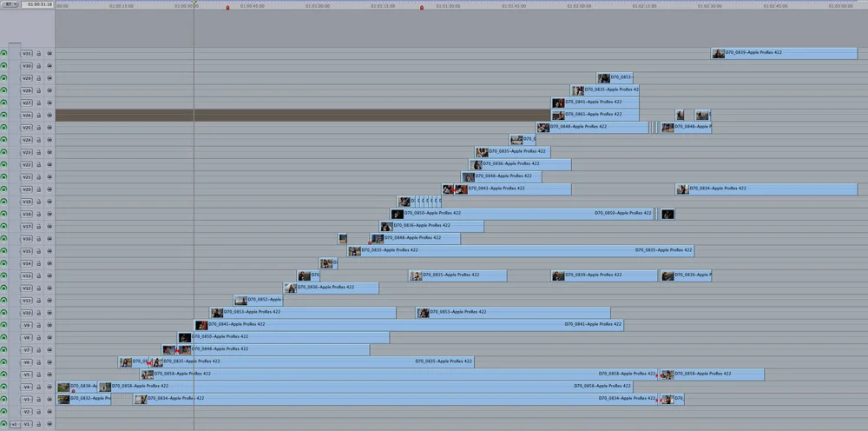Viewport: 868px width, 431px height.
Task: Lock track V4
Action: (39, 387)
